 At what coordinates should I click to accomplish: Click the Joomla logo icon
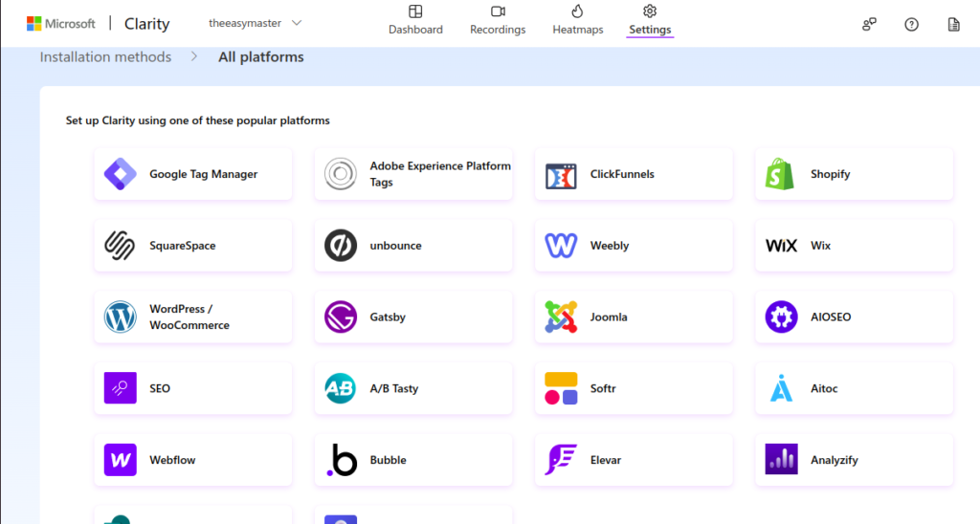click(x=561, y=317)
